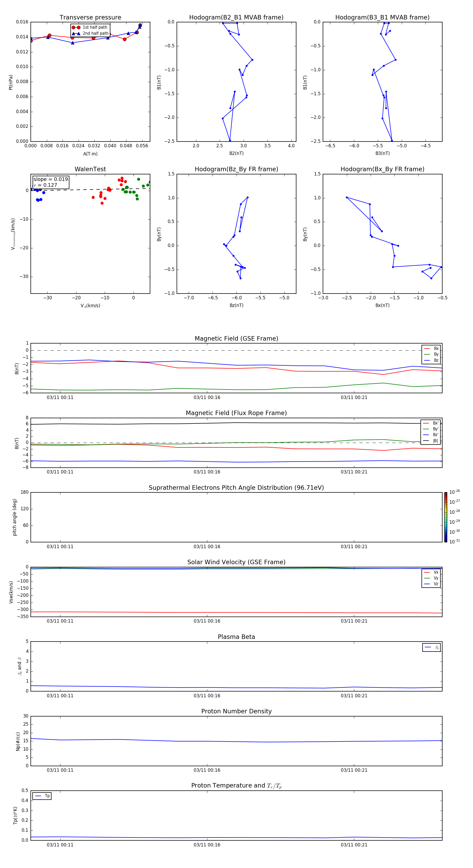Click the βp legend entry in the Plasma Beta plot
The width and height of the screenshot is (473, 868).
click(x=431, y=647)
